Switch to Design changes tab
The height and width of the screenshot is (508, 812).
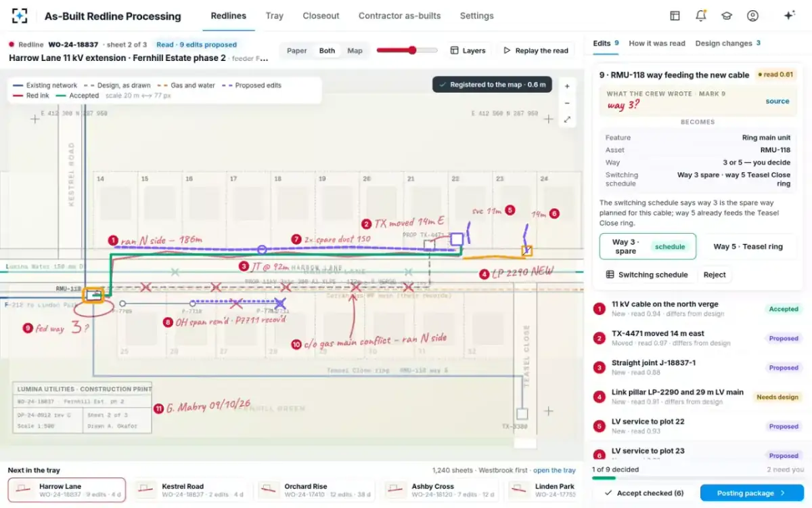727,43
